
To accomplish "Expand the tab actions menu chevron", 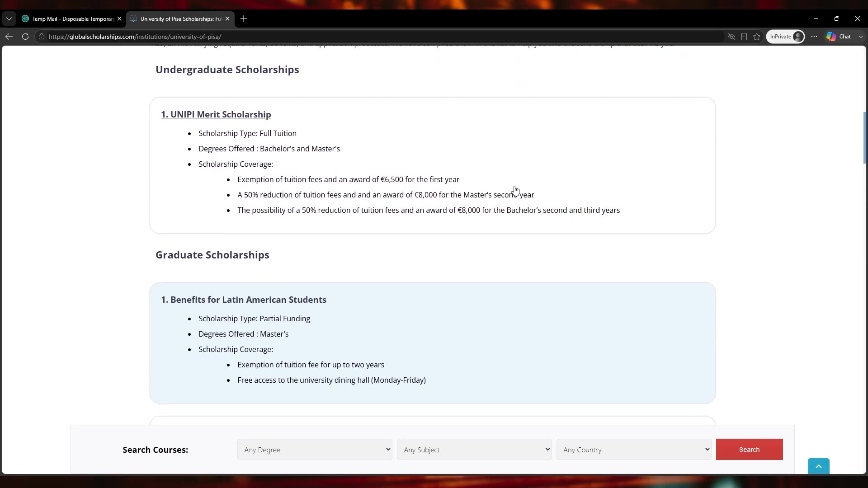I will tap(9, 19).
